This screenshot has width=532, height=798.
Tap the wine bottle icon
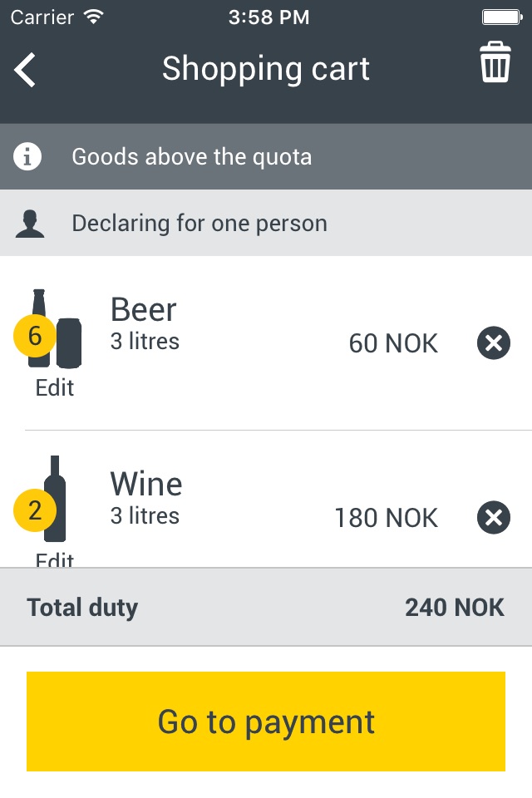55,500
